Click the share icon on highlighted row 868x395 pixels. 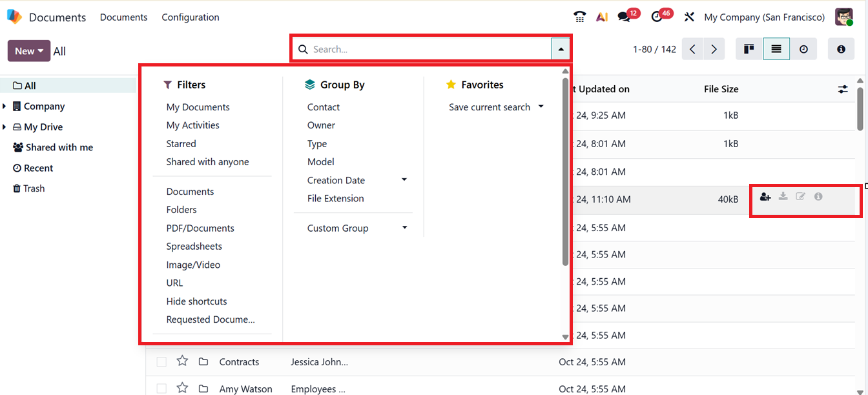pyautogui.click(x=765, y=197)
